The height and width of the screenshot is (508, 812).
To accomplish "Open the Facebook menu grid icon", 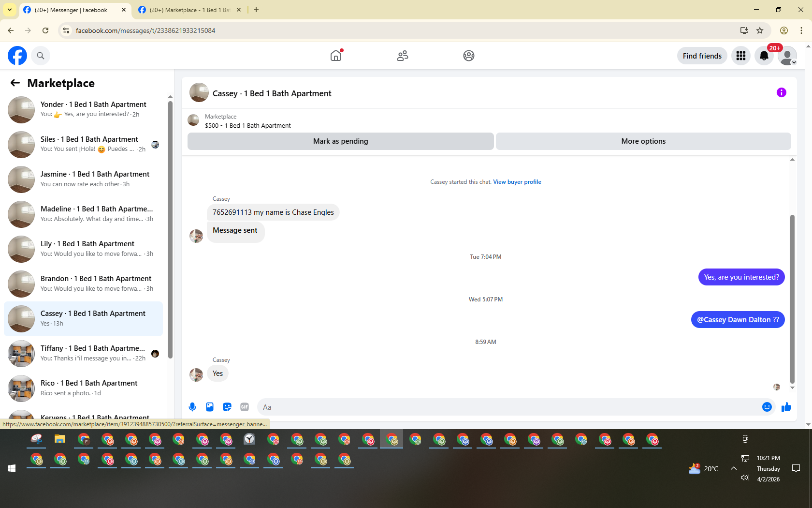I will click(x=741, y=56).
